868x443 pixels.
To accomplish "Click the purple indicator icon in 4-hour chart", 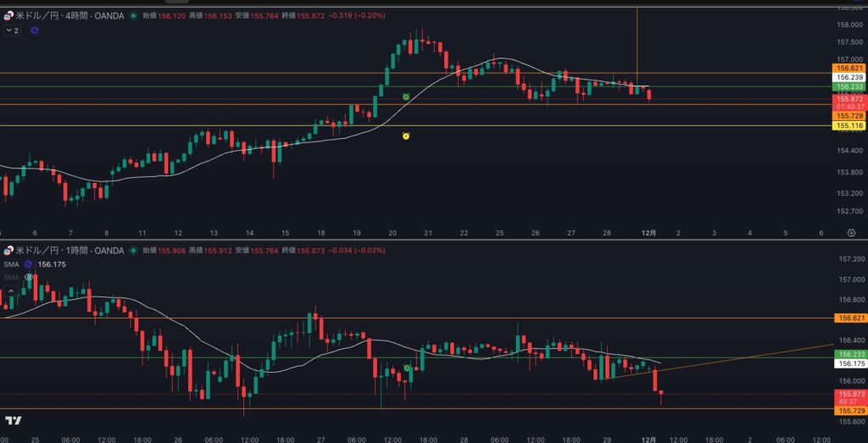I will tap(35, 30).
